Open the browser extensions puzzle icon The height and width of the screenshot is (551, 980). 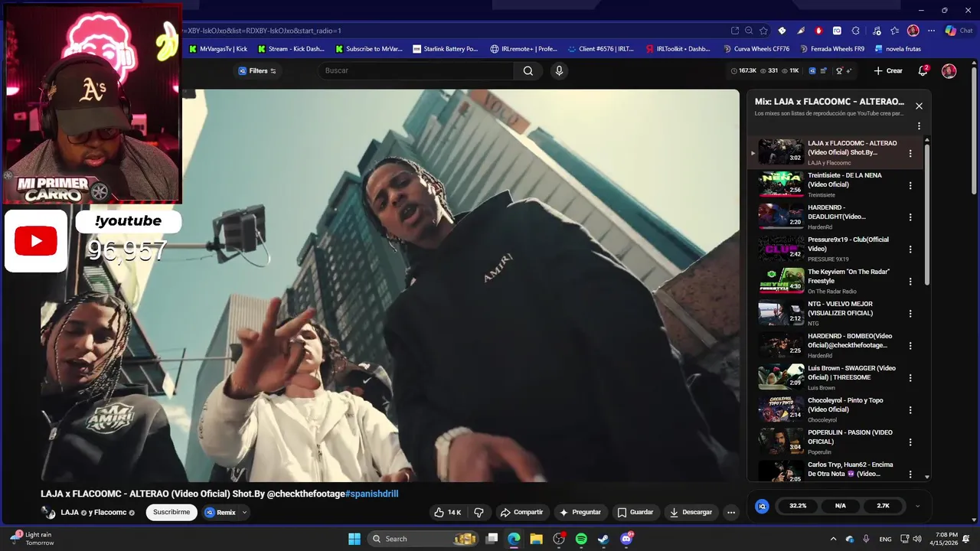click(x=855, y=31)
